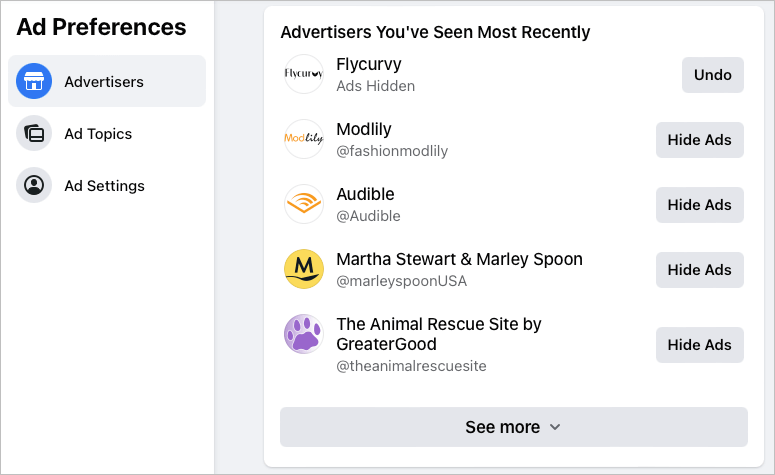Hide ads from Martha Stewart & Marley Spoon

(x=699, y=270)
